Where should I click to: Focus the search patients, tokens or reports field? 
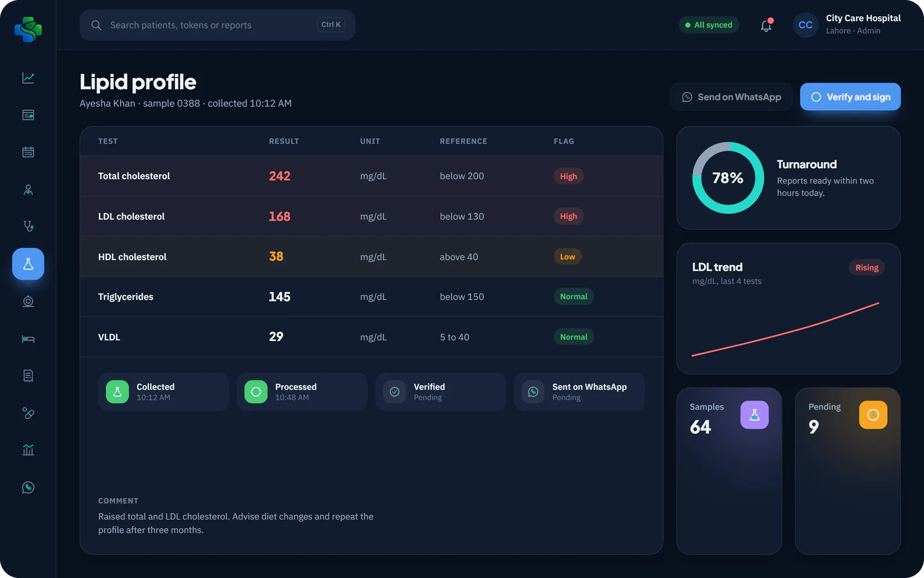pos(217,25)
